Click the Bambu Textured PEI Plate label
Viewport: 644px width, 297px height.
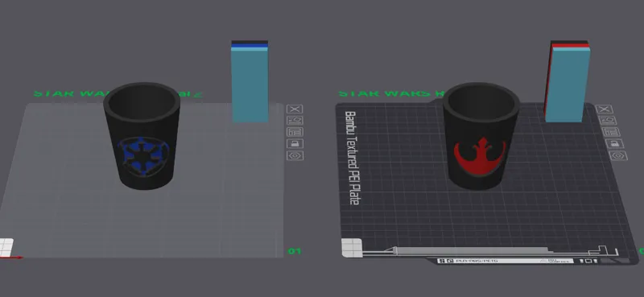tap(353, 158)
